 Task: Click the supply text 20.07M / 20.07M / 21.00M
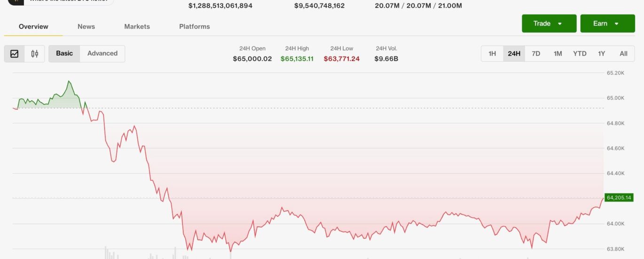point(418,6)
